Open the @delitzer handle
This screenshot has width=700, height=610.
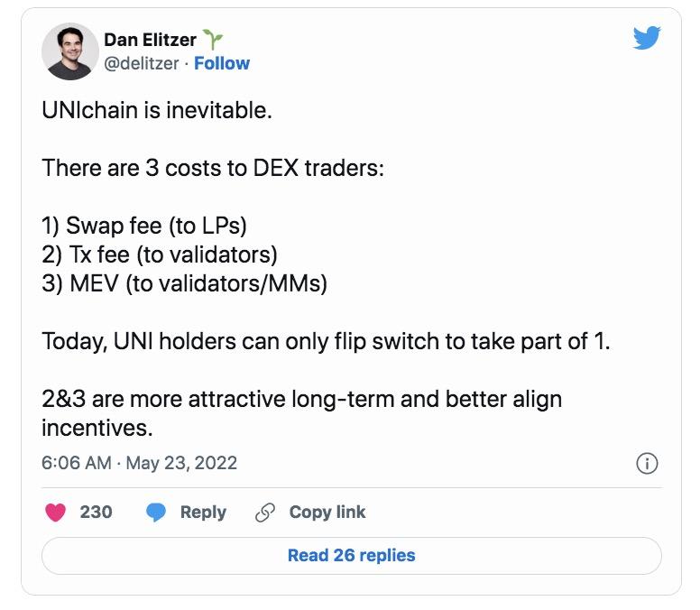point(141,63)
